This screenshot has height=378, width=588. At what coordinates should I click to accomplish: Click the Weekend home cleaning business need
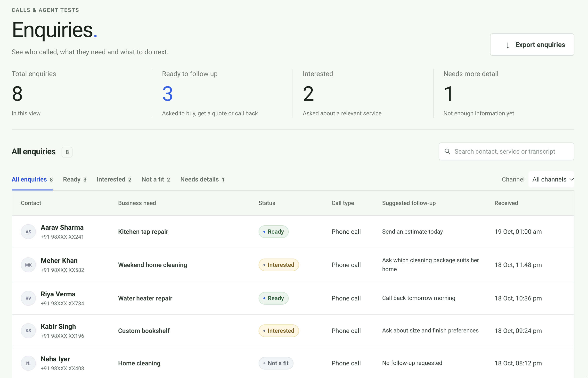tap(153, 265)
